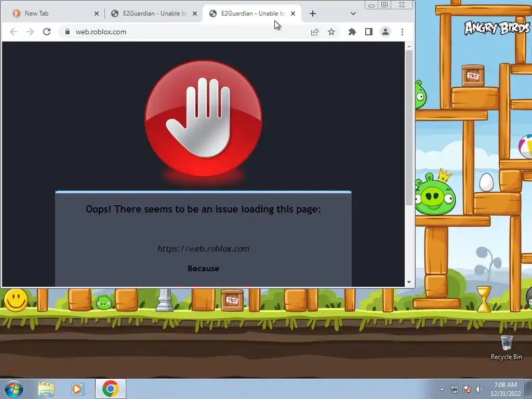Close the middle E2Guardian tab

[x=194, y=14]
